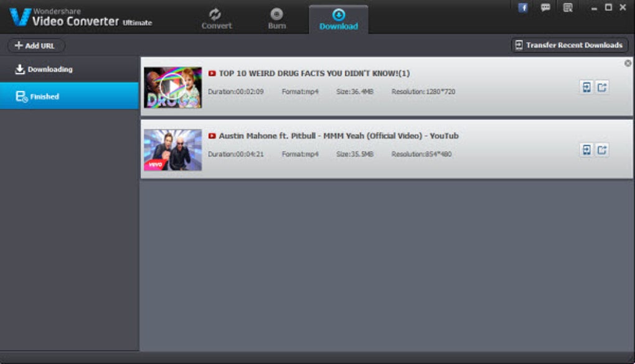635x364 pixels.
Task: Select the Download tab
Action: click(339, 19)
